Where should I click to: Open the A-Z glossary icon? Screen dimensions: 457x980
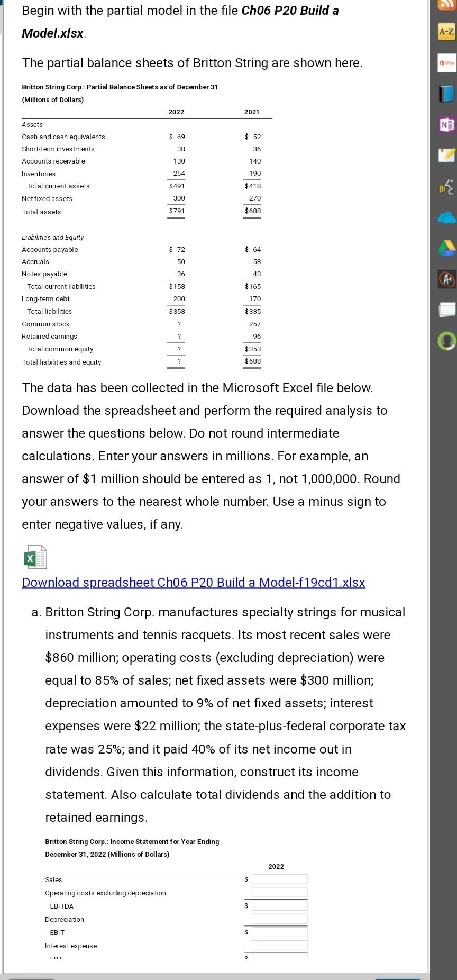(447, 32)
